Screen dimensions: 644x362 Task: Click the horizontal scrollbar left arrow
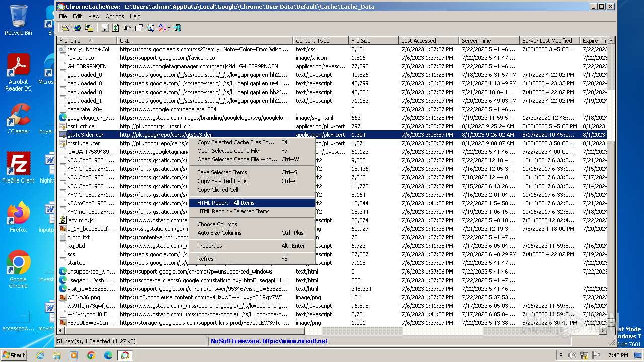pos(61,331)
